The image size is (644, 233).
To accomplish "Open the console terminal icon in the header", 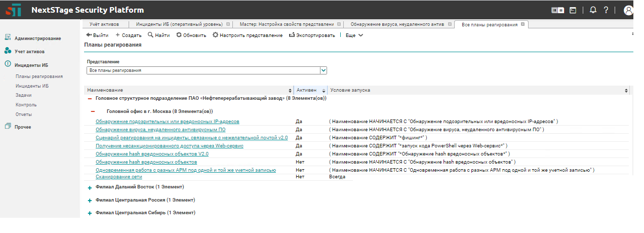I will click(573, 10).
